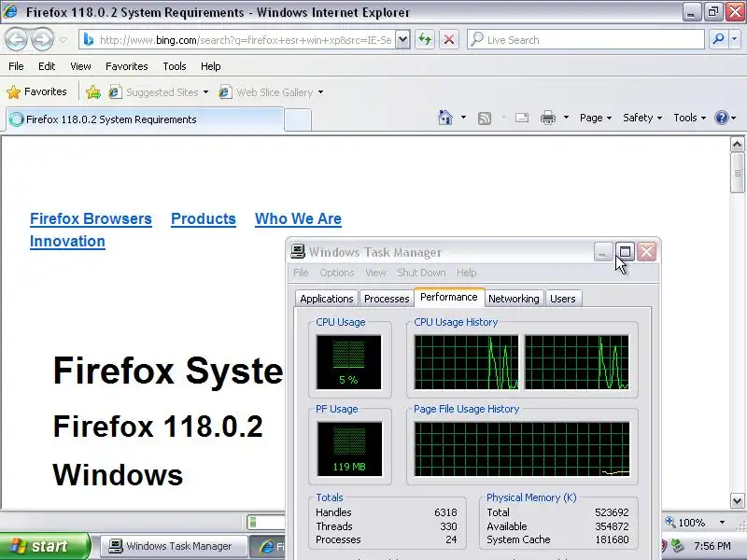The height and width of the screenshot is (560, 747).
Task: Click the Print icon
Action: pos(548,118)
